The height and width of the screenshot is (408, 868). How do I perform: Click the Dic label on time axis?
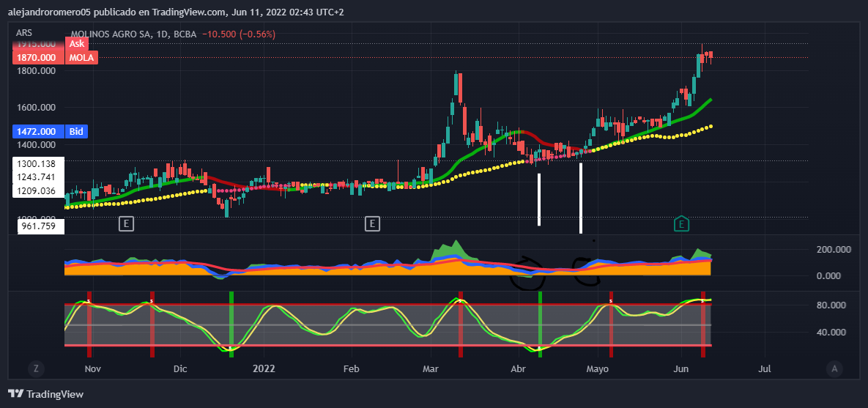point(181,368)
